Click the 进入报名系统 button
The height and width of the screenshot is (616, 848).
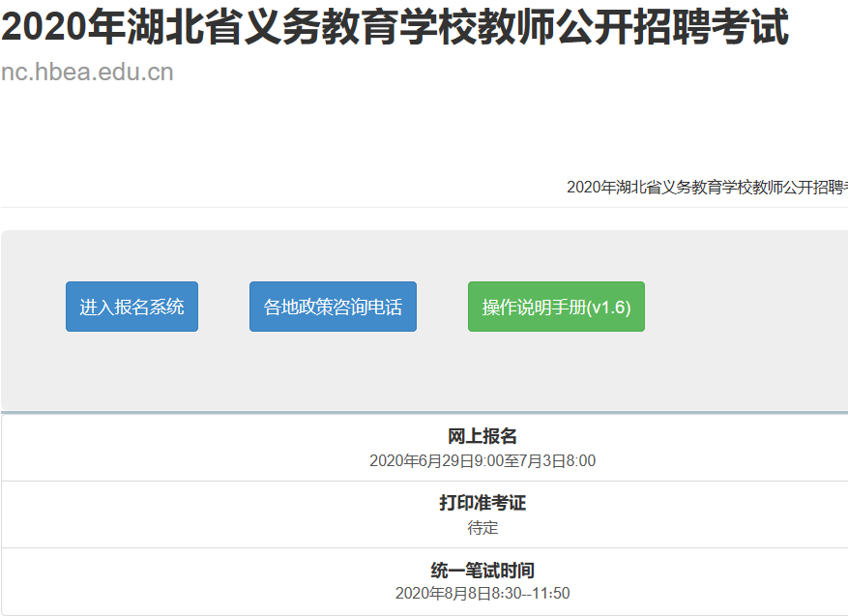coord(132,307)
